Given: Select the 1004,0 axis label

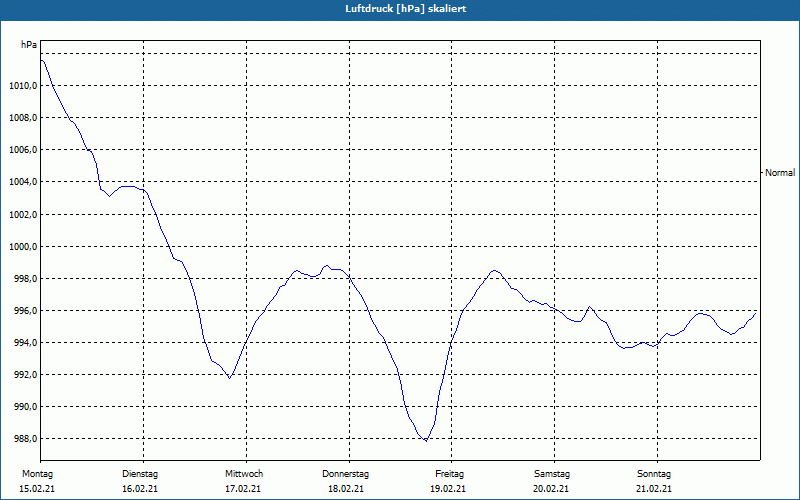Looking at the screenshot, I should tap(23, 182).
